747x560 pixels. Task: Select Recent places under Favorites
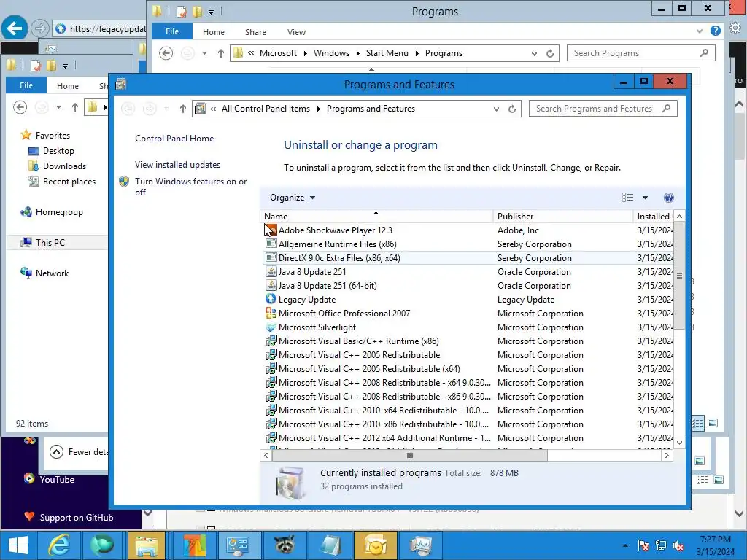(x=69, y=182)
